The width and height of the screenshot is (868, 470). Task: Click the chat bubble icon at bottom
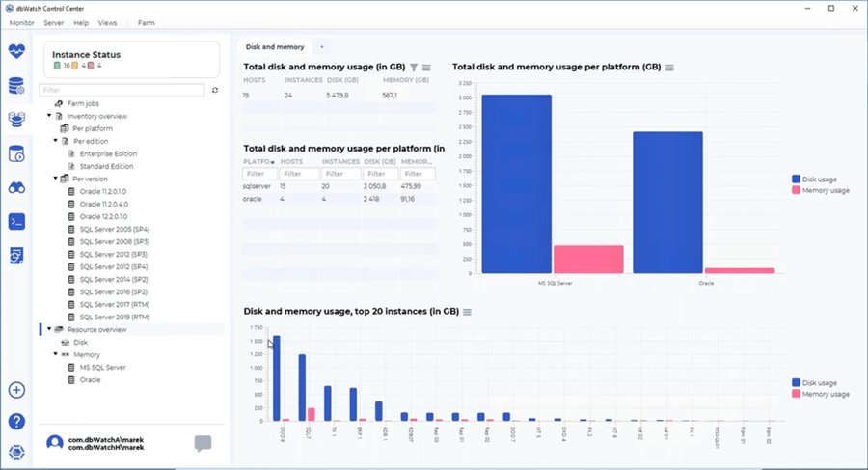(203, 443)
